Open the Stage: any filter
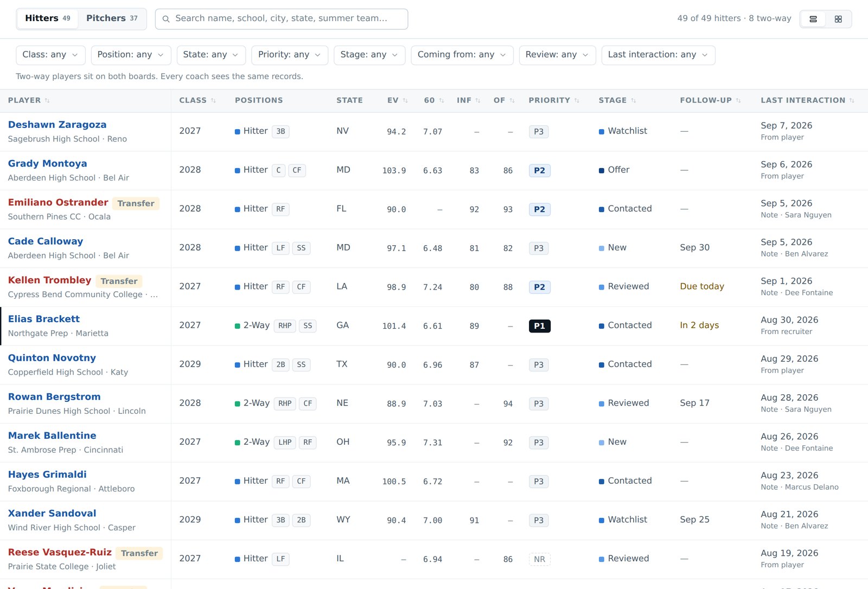Image resolution: width=868 pixels, height=589 pixels. (x=369, y=55)
